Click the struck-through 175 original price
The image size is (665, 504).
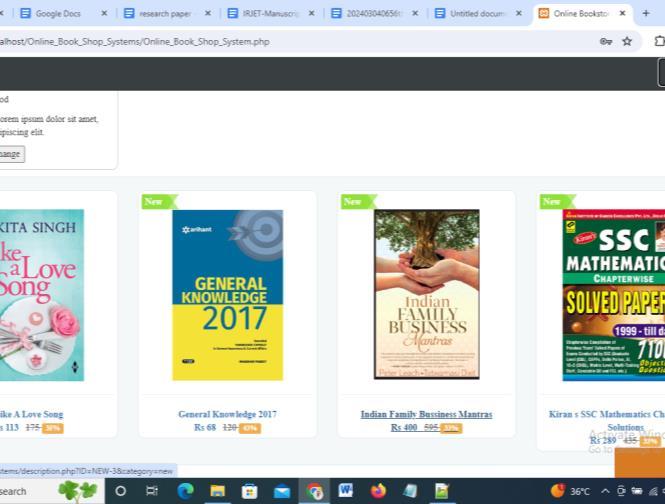[x=33, y=427]
